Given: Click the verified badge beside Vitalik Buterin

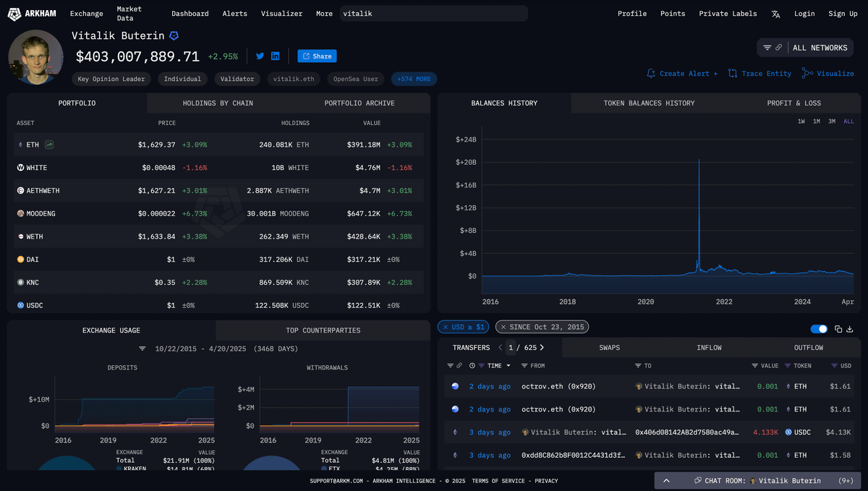Looking at the screenshot, I should coord(174,35).
